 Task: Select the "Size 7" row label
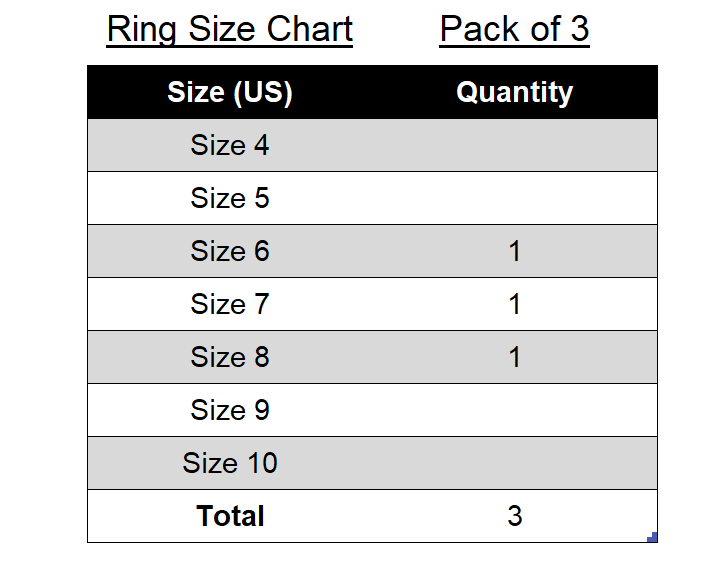[x=230, y=305]
